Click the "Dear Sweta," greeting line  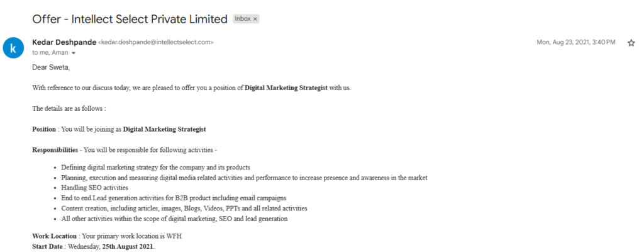[x=51, y=68]
